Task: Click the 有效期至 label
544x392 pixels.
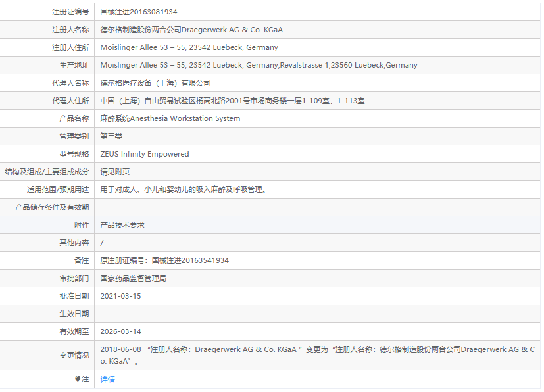Action: click(x=74, y=331)
